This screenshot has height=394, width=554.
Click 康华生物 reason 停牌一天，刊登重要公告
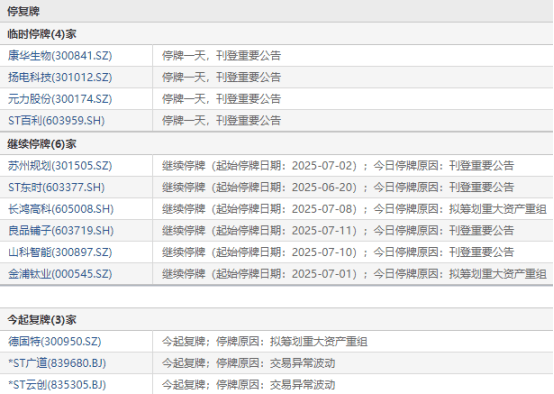[222, 55]
